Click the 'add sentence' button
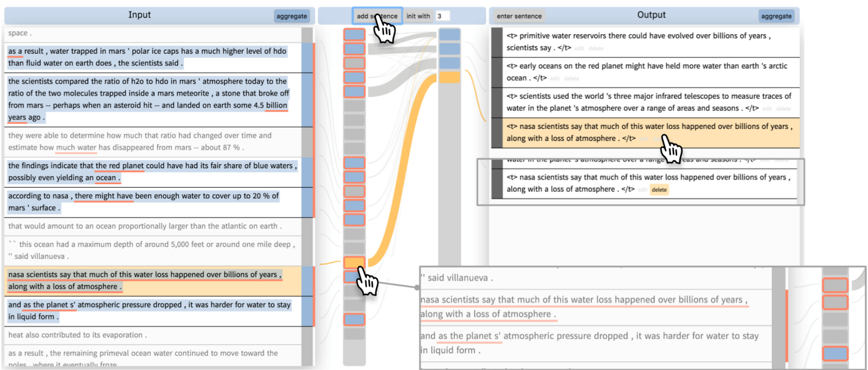Screen dimensions: 868x370 (x=377, y=16)
